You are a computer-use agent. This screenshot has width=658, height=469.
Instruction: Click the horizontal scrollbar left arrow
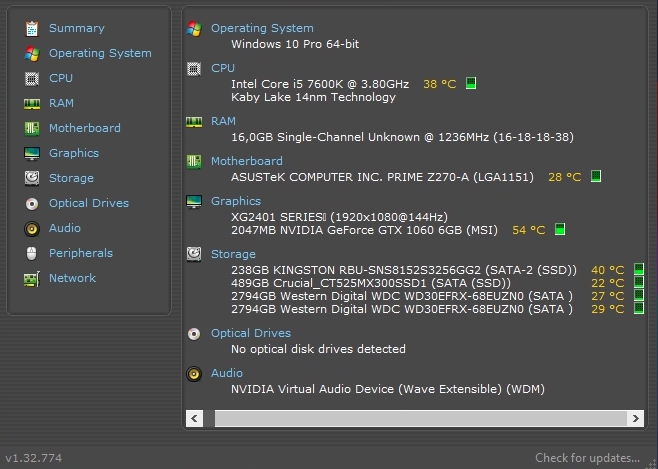[194, 418]
